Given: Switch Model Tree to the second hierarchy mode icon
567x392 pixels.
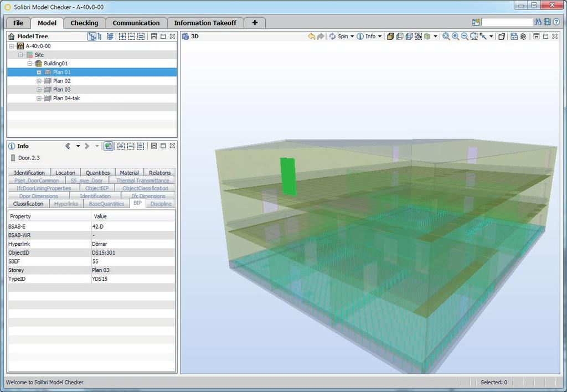Looking at the screenshot, I should click(100, 36).
